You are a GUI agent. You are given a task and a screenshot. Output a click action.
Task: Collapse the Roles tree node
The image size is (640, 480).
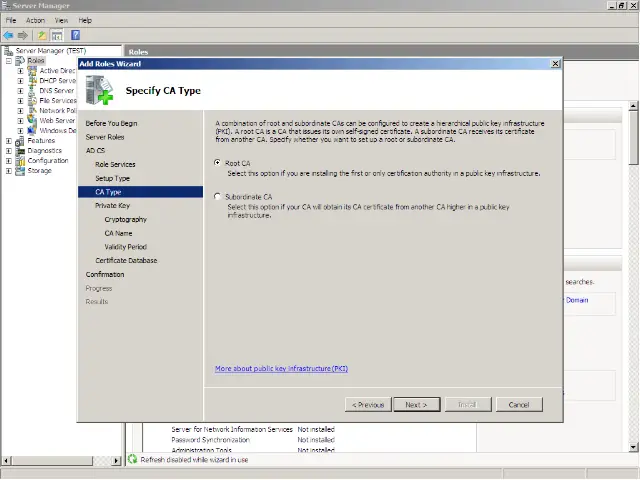pos(9,61)
